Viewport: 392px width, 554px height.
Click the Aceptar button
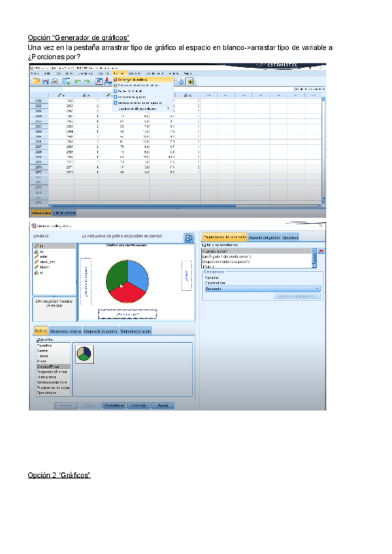click(66, 406)
